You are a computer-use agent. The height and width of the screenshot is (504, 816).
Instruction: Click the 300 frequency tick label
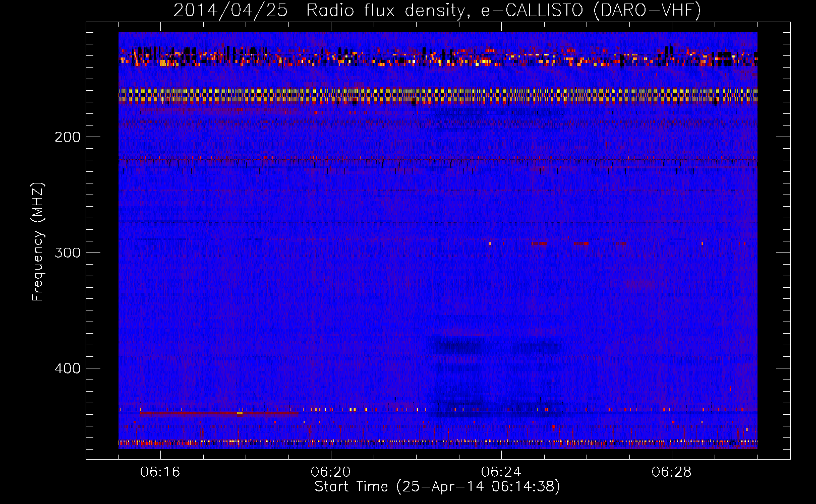(68, 253)
